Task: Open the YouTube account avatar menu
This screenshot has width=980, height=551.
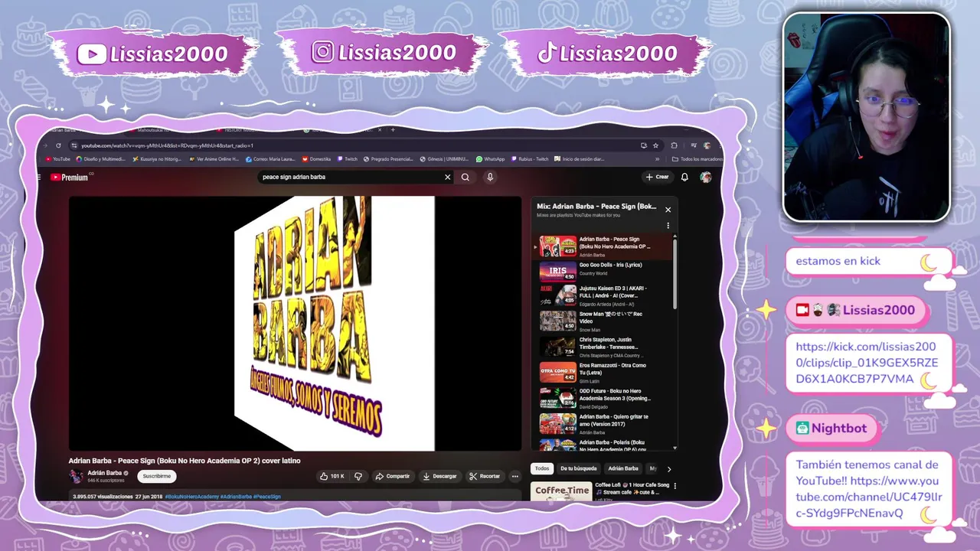Action: point(706,177)
